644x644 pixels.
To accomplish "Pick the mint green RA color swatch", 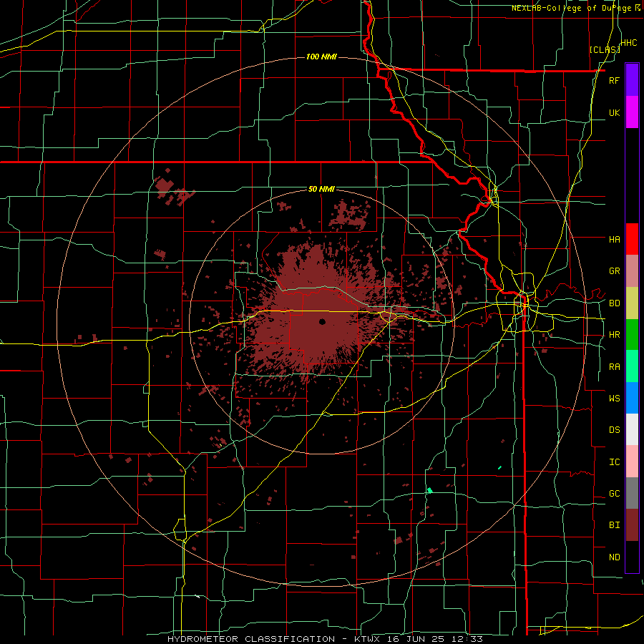I will pyautogui.click(x=632, y=366).
